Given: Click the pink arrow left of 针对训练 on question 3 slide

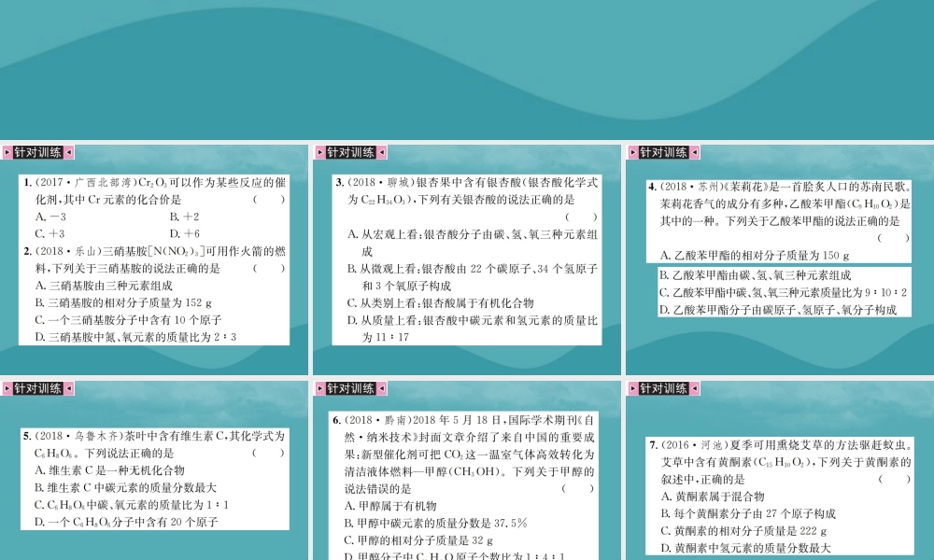Looking at the screenshot, I should (319, 152).
